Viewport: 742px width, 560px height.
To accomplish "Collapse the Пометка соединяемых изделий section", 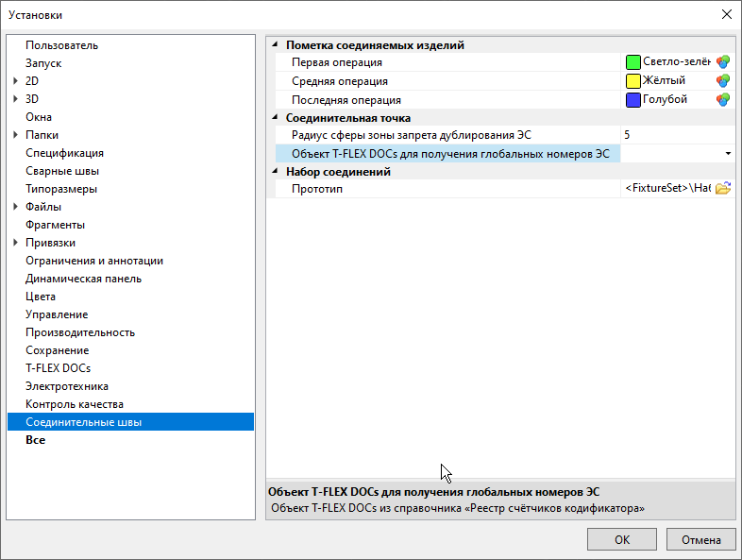I will click(x=275, y=45).
